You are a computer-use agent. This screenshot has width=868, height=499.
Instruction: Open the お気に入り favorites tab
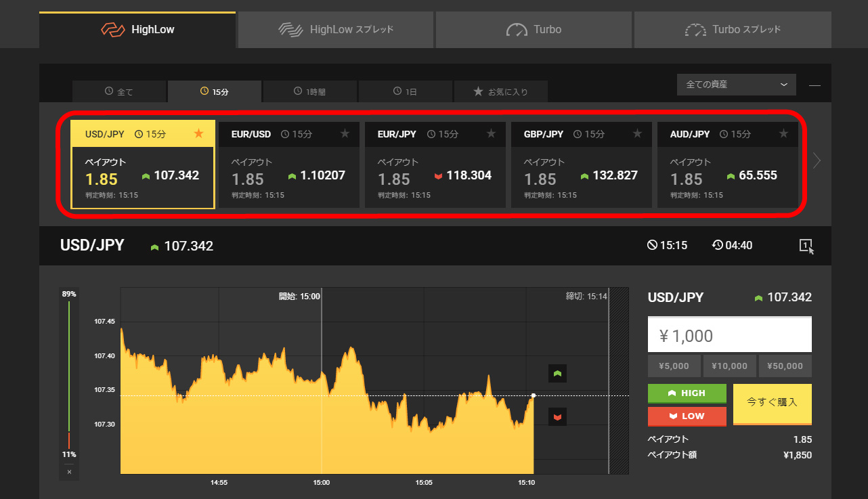tap(501, 91)
